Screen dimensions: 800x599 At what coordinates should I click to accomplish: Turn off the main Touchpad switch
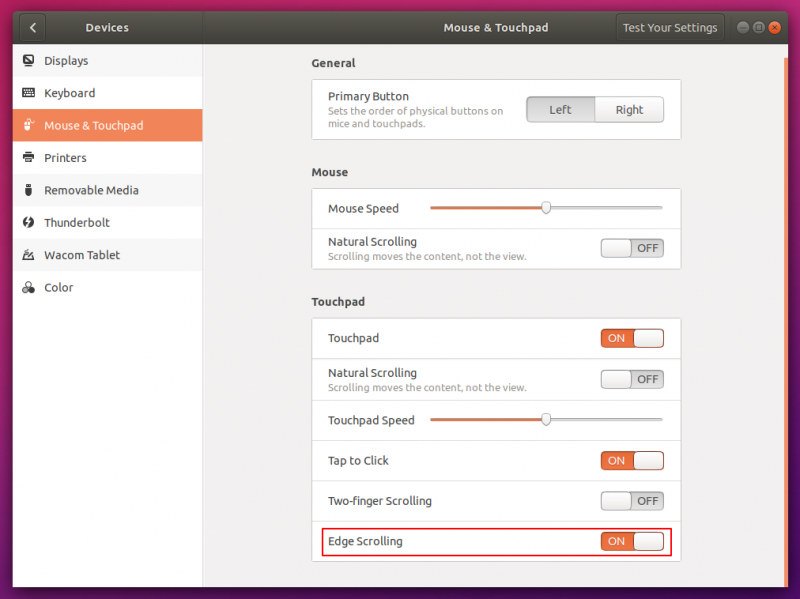pos(631,338)
